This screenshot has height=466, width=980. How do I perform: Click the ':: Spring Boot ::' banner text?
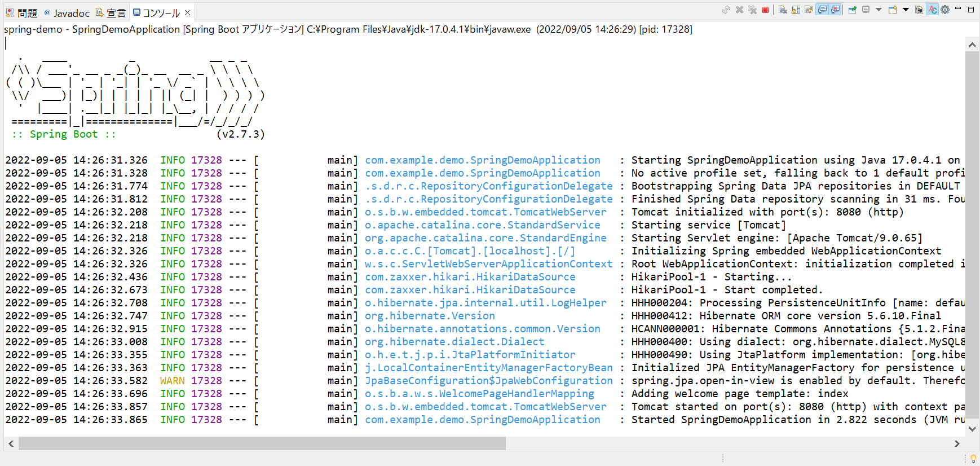click(x=64, y=134)
